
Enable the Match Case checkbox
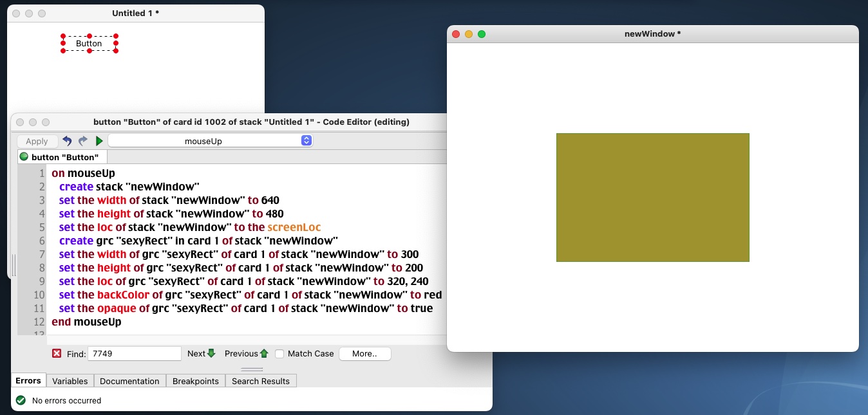point(279,353)
